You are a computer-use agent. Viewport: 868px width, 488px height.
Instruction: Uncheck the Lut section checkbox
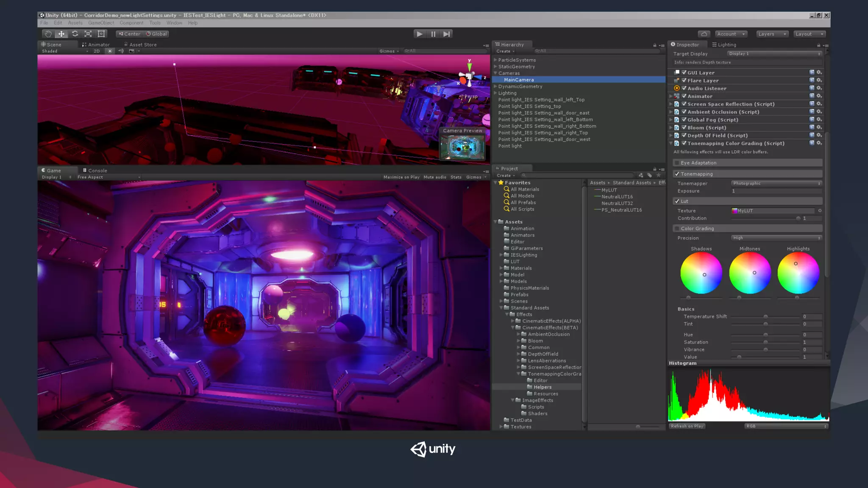point(677,201)
